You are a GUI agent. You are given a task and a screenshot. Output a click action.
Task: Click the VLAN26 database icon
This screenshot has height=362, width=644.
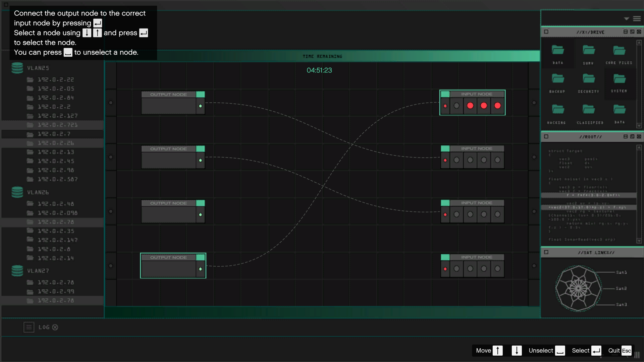click(x=17, y=192)
